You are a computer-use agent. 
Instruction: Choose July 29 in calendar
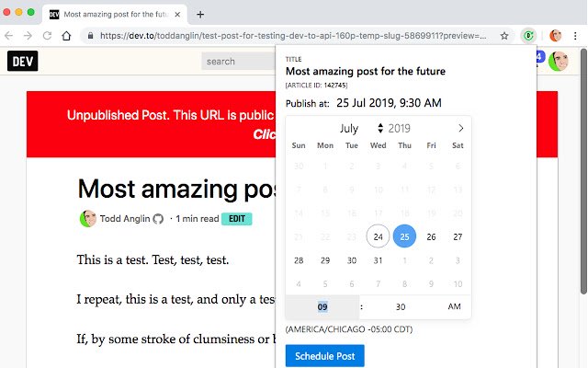tap(325, 260)
